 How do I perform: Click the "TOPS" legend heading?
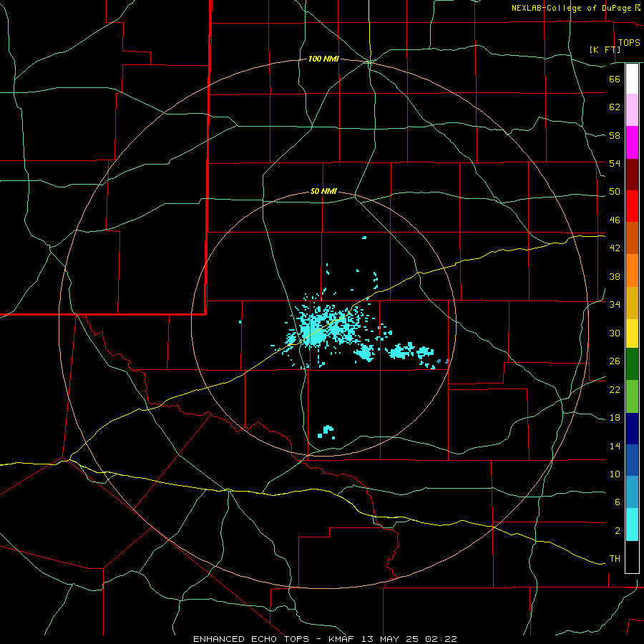(629, 43)
